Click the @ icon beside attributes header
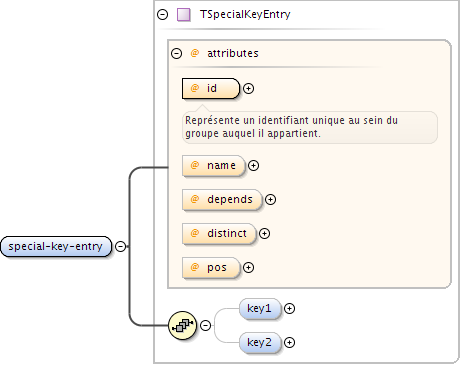 pyautogui.click(x=195, y=53)
